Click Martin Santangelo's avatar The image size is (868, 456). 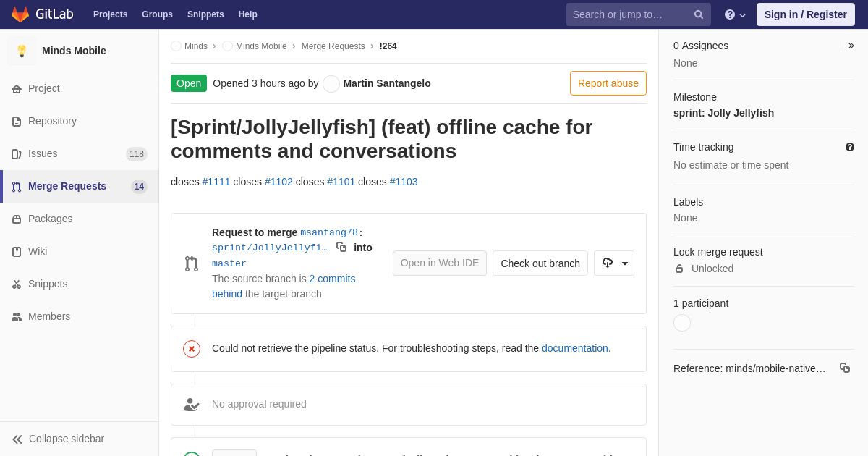(331, 84)
